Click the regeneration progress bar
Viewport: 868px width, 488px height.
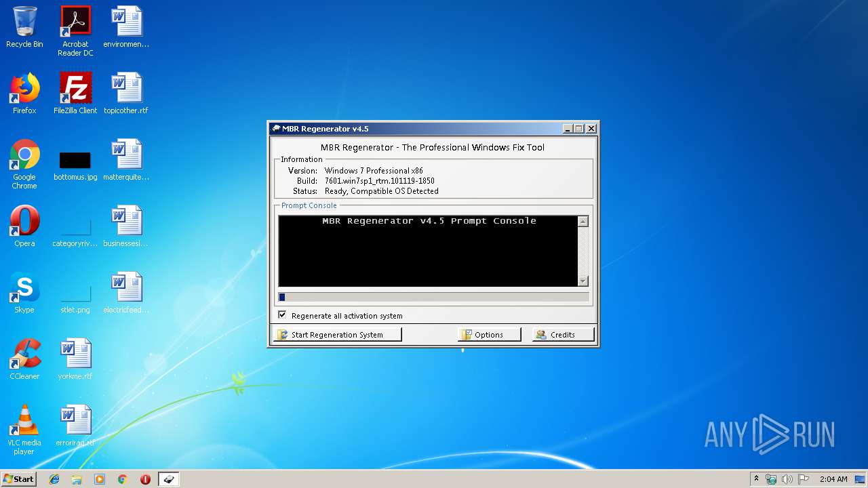(x=433, y=297)
